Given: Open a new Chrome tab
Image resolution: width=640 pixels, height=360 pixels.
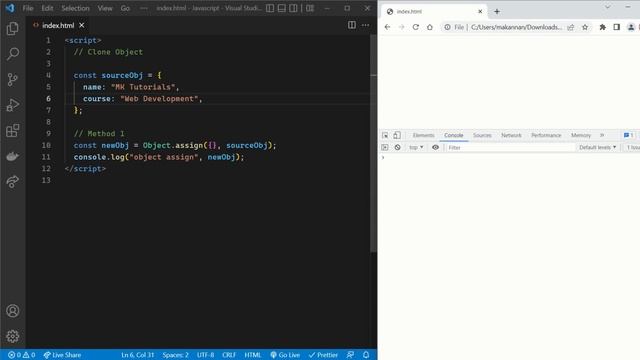Looking at the screenshot, I should pos(497,11).
